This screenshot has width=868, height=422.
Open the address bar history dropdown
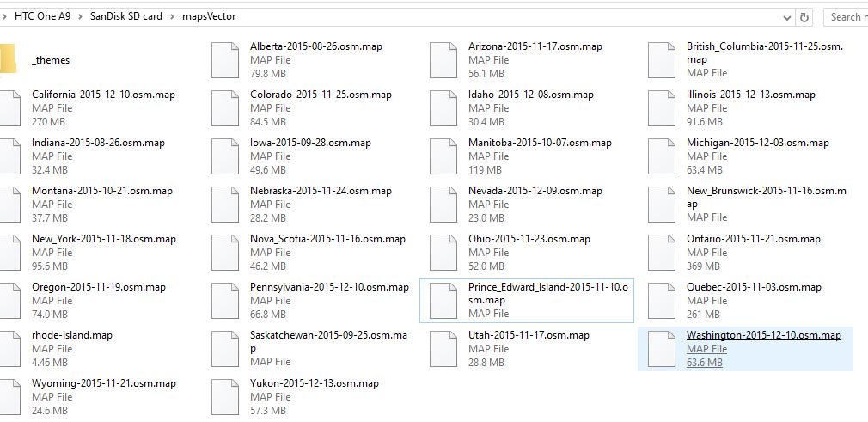click(x=787, y=16)
